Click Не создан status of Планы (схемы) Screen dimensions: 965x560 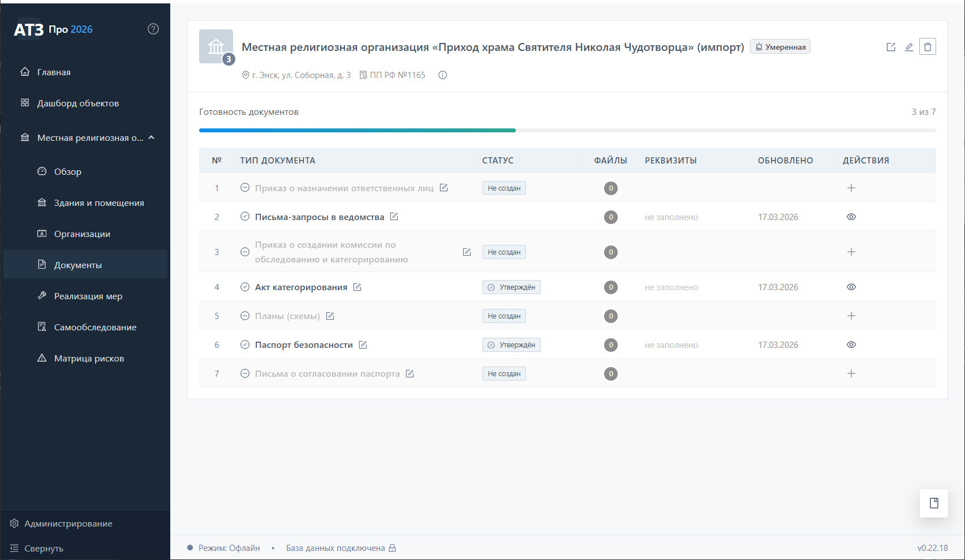504,316
